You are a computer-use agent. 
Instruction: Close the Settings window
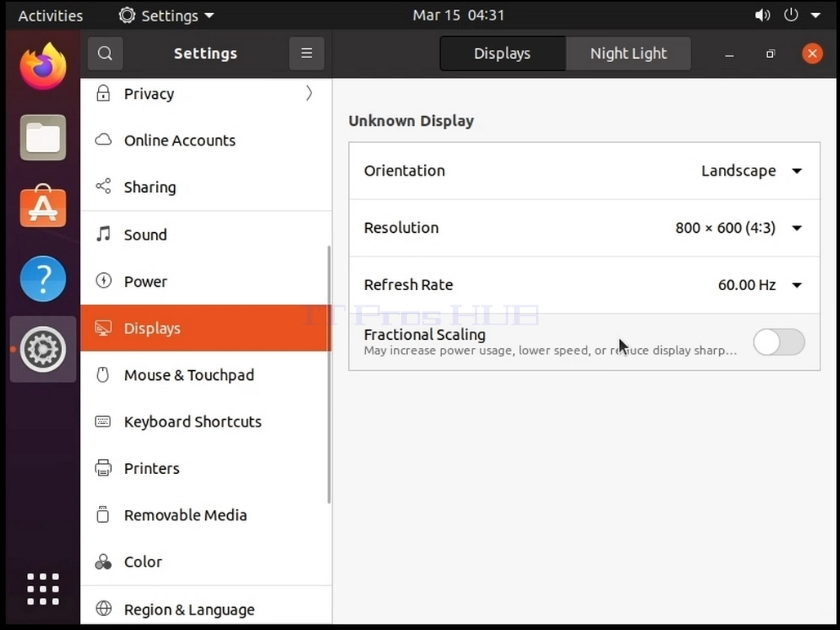click(x=812, y=53)
